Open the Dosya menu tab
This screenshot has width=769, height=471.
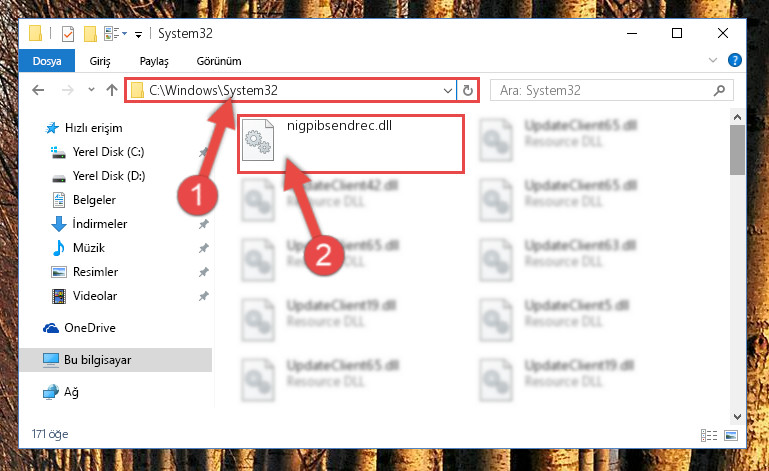pyautogui.click(x=47, y=61)
